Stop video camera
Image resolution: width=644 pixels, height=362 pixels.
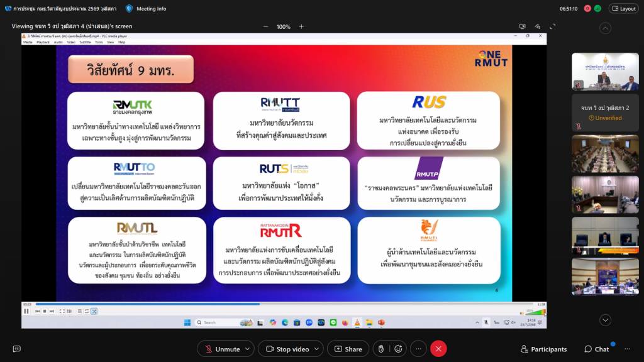(x=287, y=349)
